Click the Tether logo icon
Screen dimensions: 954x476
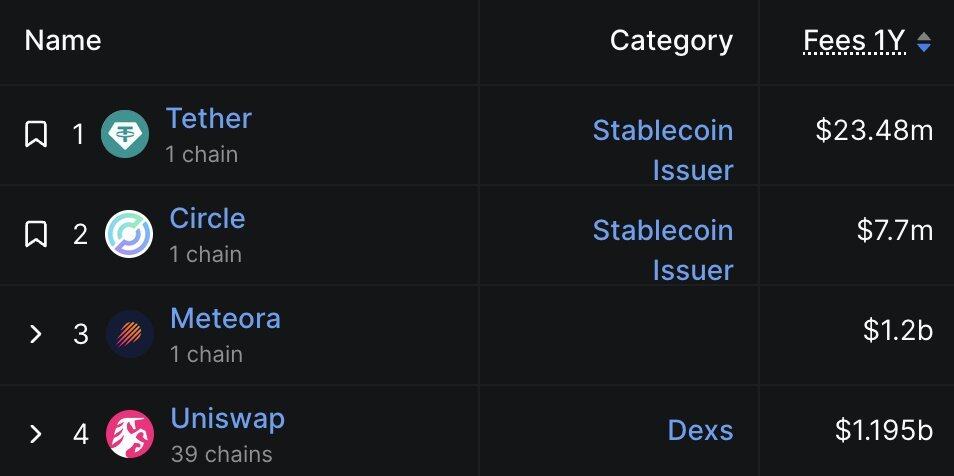[x=125, y=134]
